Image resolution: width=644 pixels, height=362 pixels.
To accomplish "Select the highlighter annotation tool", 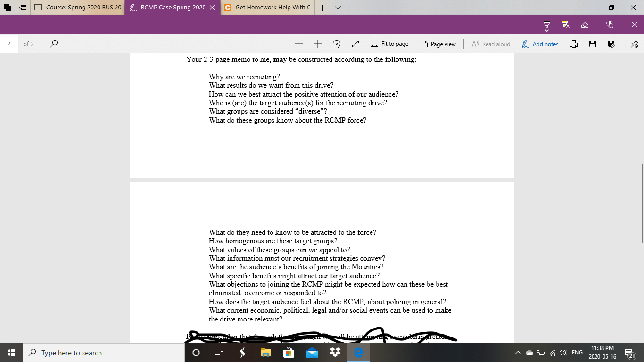I will (x=565, y=25).
